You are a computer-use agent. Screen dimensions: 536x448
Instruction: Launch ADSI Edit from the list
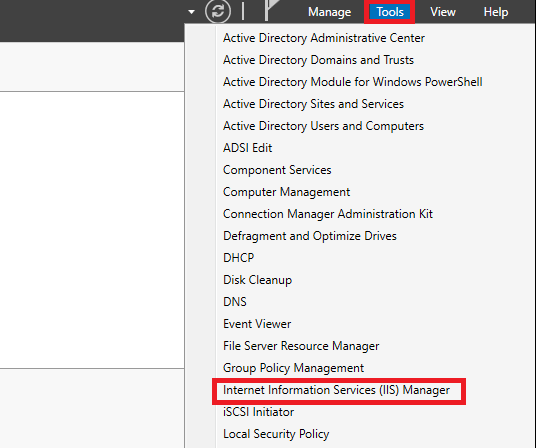pos(247,148)
